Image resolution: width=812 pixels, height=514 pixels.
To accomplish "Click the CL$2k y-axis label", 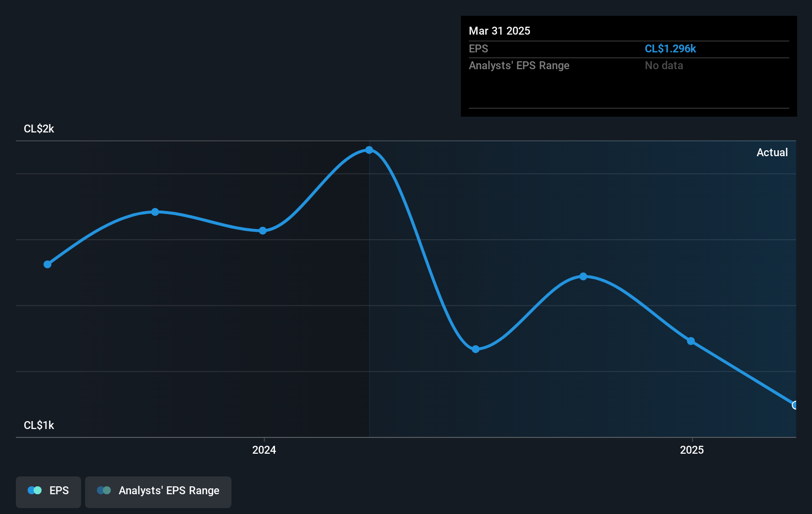I will pos(39,129).
